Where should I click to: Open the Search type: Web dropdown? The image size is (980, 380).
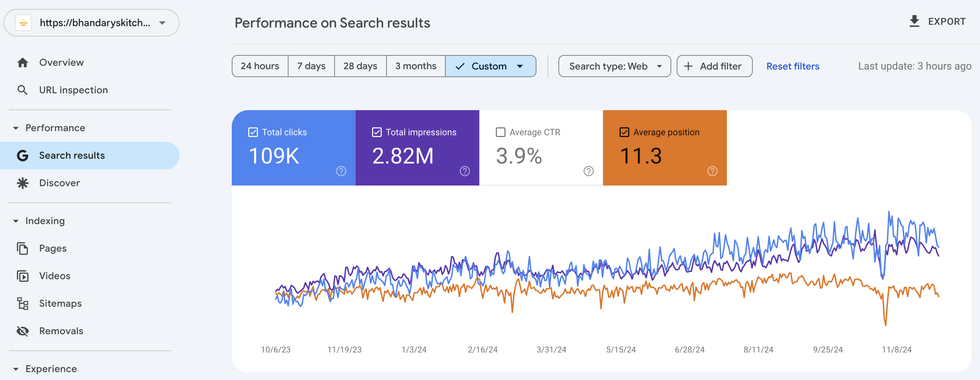tap(614, 66)
